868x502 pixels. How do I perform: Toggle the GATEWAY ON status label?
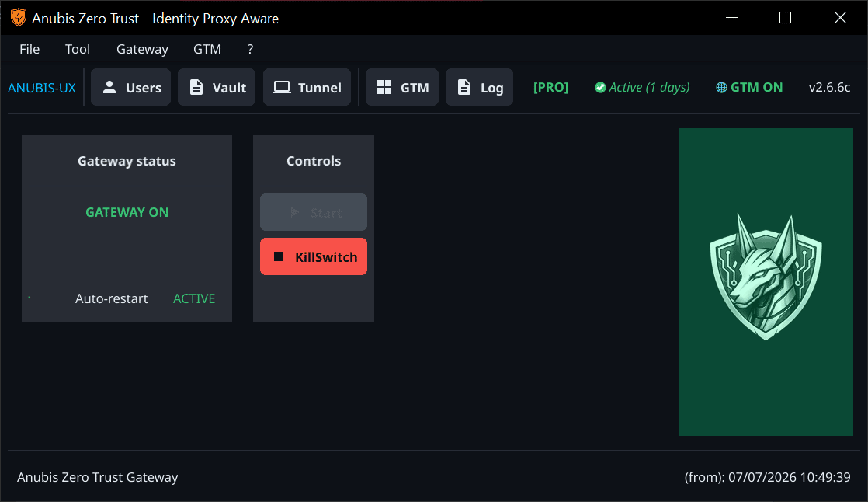click(x=127, y=212)
